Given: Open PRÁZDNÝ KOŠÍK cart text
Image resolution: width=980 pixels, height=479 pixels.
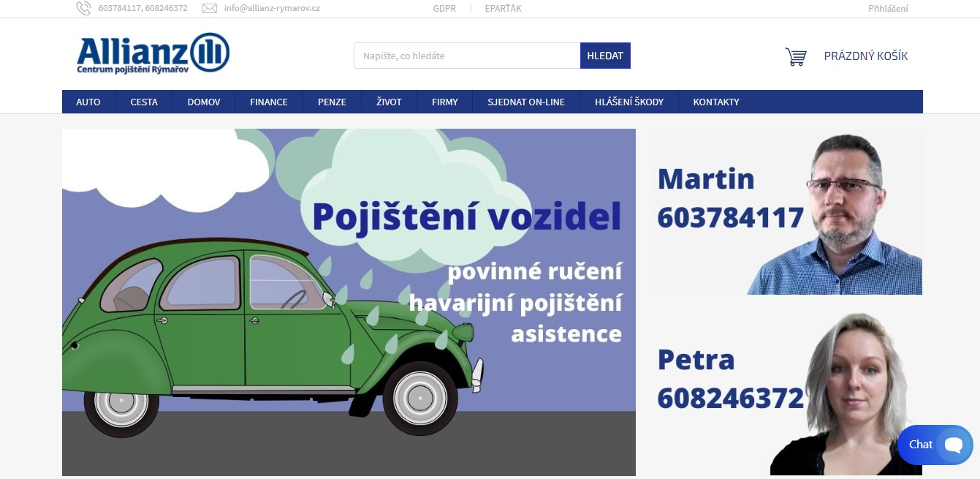Looking at the screenshot, I should click(x=866, y=56).
